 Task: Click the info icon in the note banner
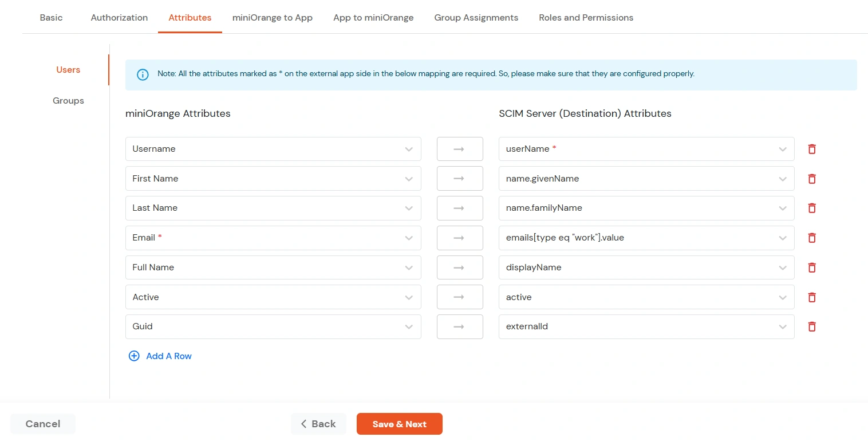click(x=143, y=74)
